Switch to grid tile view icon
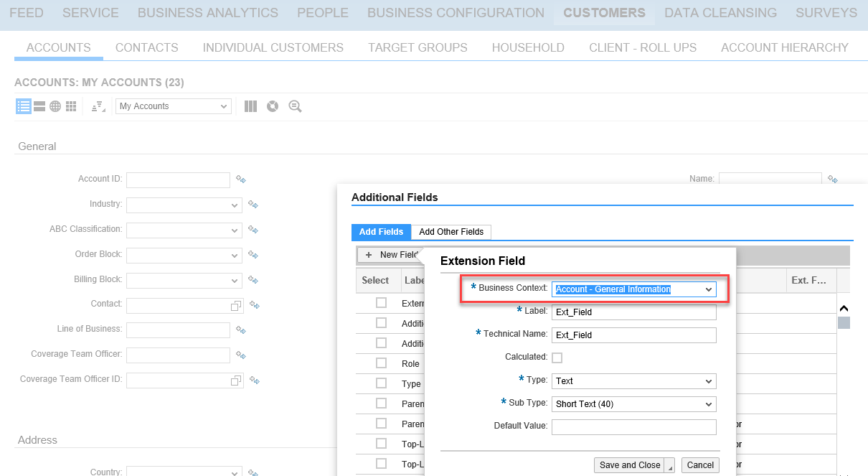Viewport: 868px width, 476px height. pyautogui.click(x=71, y=106)
